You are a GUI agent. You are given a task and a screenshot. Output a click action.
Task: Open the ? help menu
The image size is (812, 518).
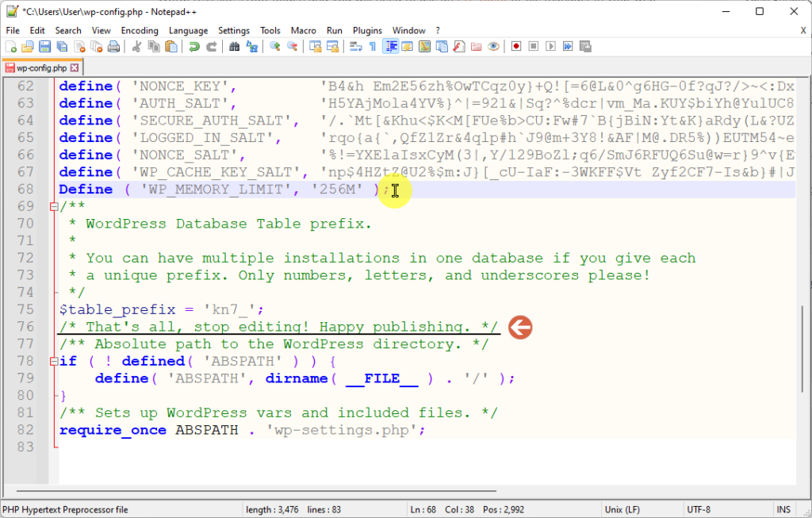pos(438,31)
